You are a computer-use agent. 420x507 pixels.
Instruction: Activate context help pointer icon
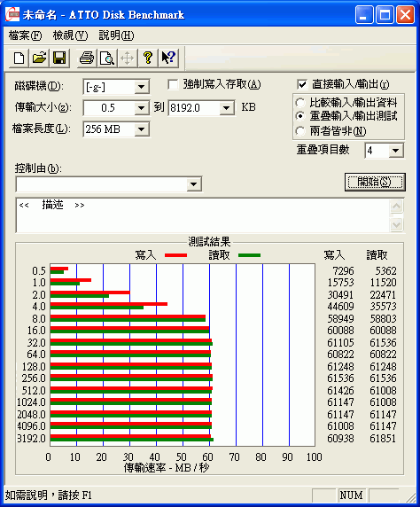pyautogui.click(x=168, y=58)
